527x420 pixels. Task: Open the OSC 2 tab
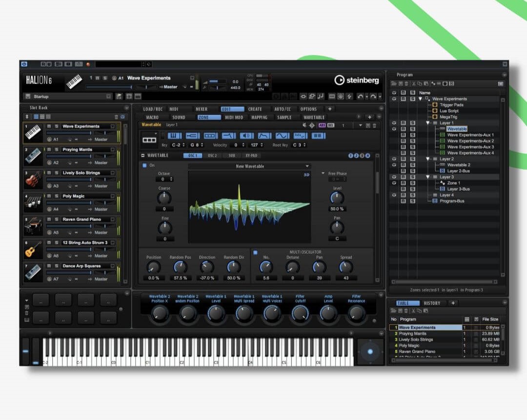[x=212, y=156]
